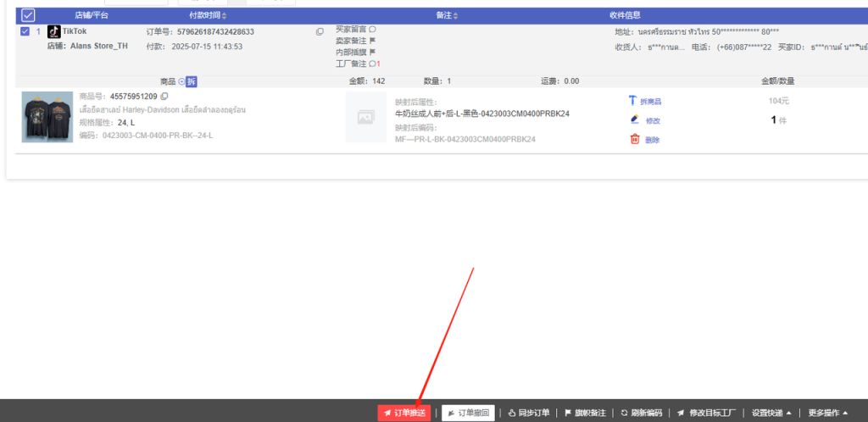This screenshot has width=868, height=422.
Task: Toggle the select-all checkbox in table header
Action: (28, 15)
